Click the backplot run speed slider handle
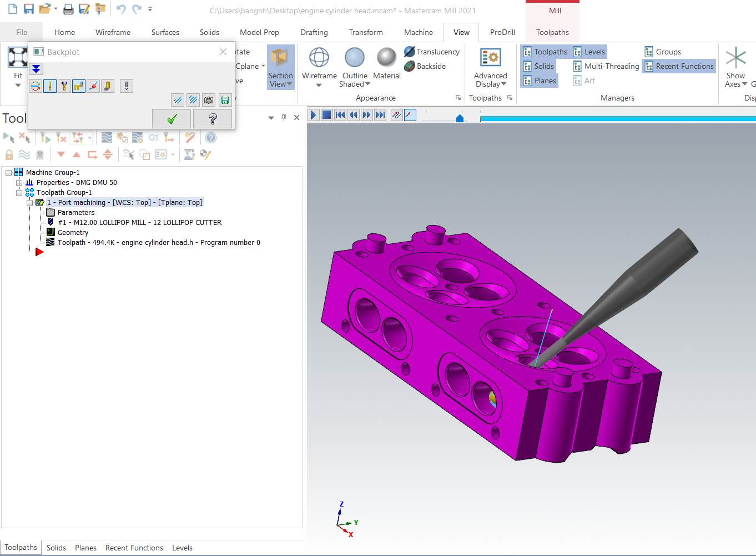The image size is (756, 556). [x=460, y=118]
